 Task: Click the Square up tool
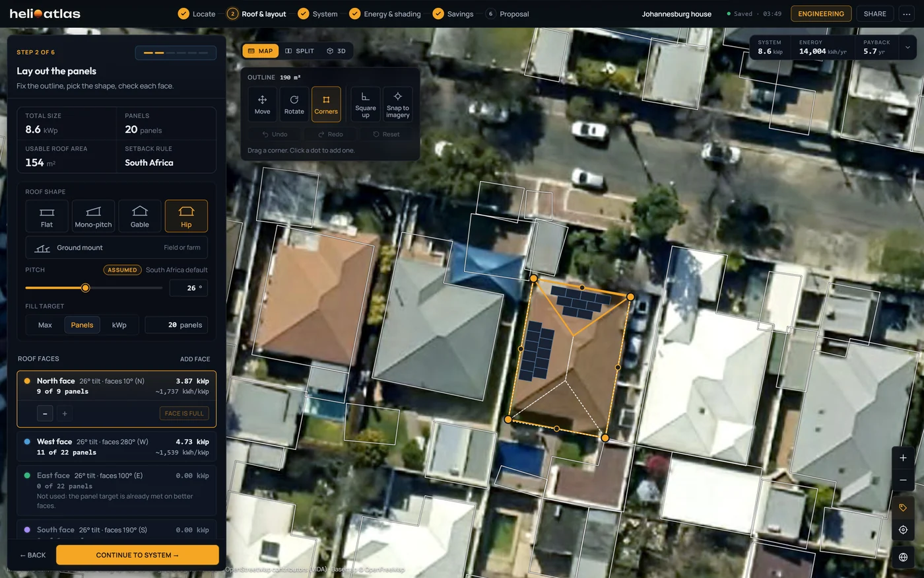pos(366,104)
